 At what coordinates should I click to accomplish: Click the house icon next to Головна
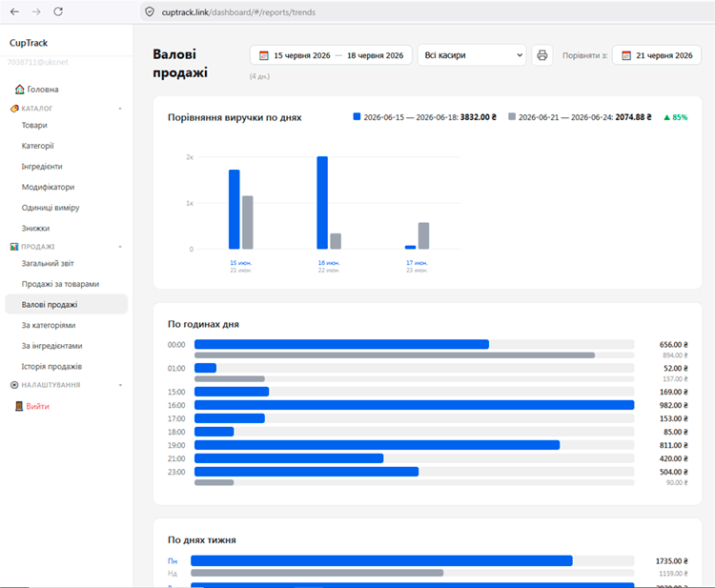click(x=20, y=90)
